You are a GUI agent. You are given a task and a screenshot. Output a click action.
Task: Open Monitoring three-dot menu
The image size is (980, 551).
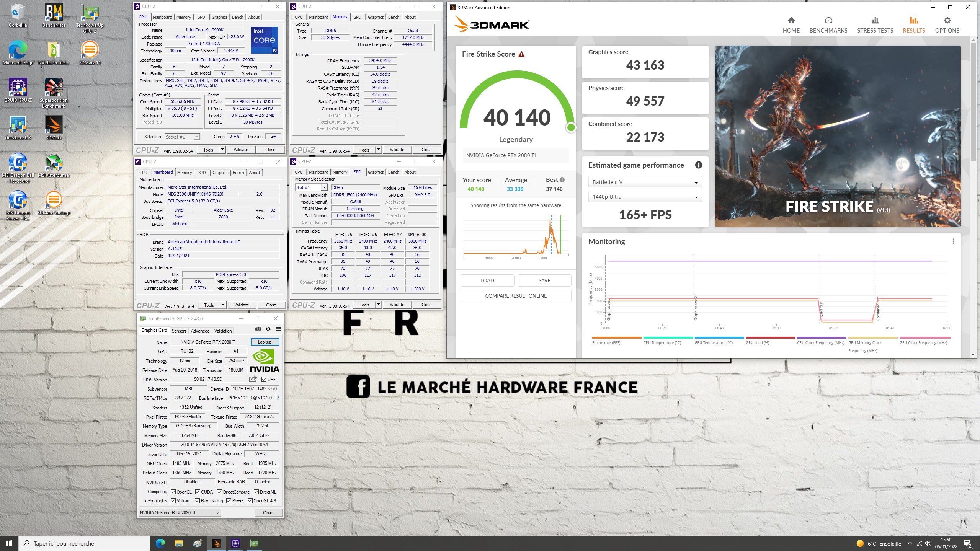coord(953,241)
